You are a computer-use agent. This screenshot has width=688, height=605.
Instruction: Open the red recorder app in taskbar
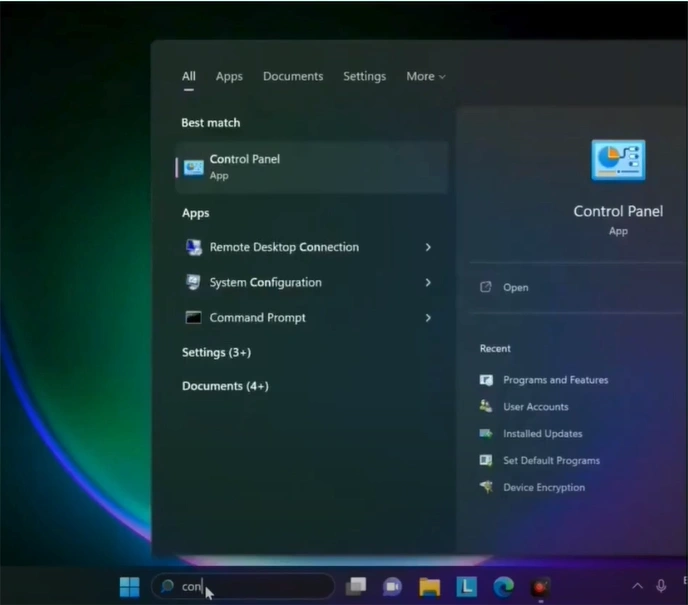point(540,587)
